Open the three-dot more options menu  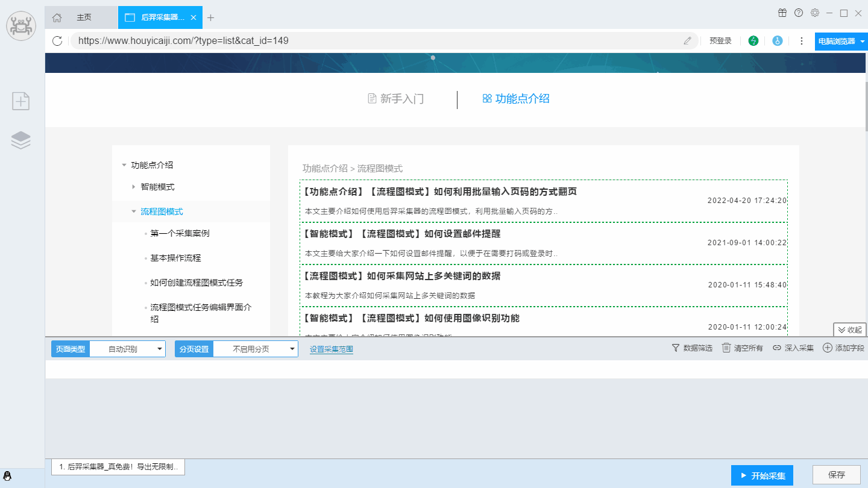pyautogui.click(x=802, y=41)
